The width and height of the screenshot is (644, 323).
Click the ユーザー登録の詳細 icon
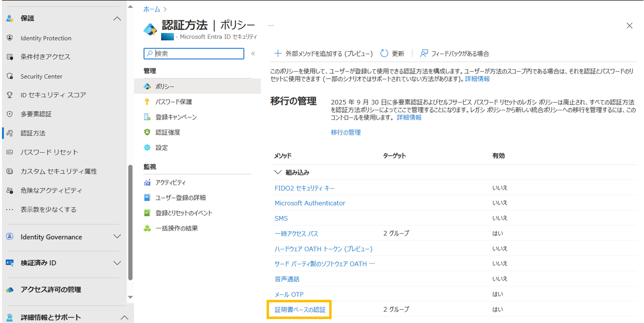click(x=147, y=197)
